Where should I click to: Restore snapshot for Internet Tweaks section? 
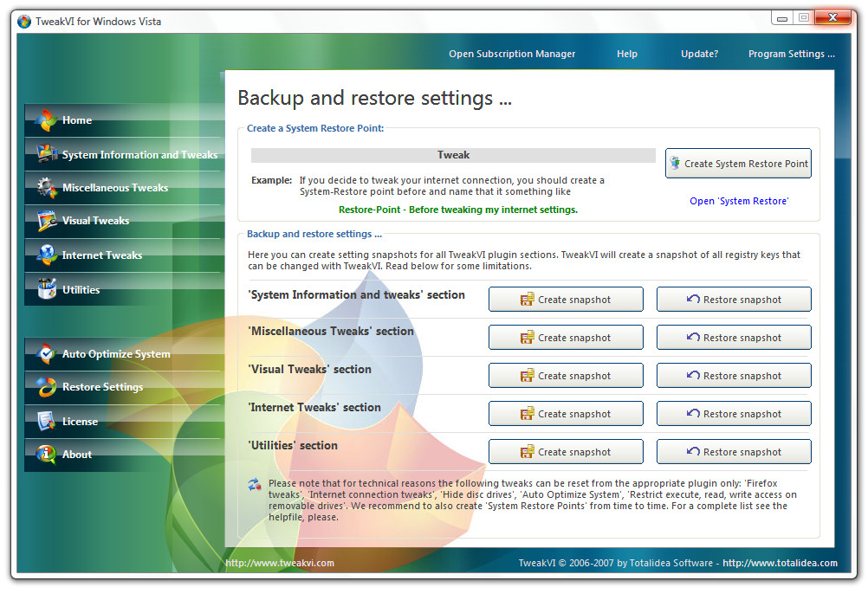(x=734, y=414)
